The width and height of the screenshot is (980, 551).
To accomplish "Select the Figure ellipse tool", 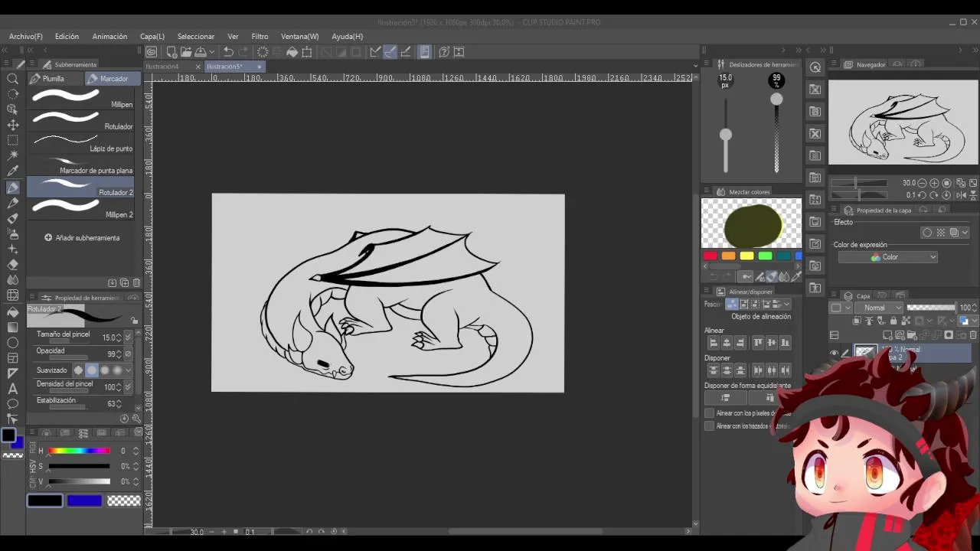I will pyautogui.click(x=13, y=343).
